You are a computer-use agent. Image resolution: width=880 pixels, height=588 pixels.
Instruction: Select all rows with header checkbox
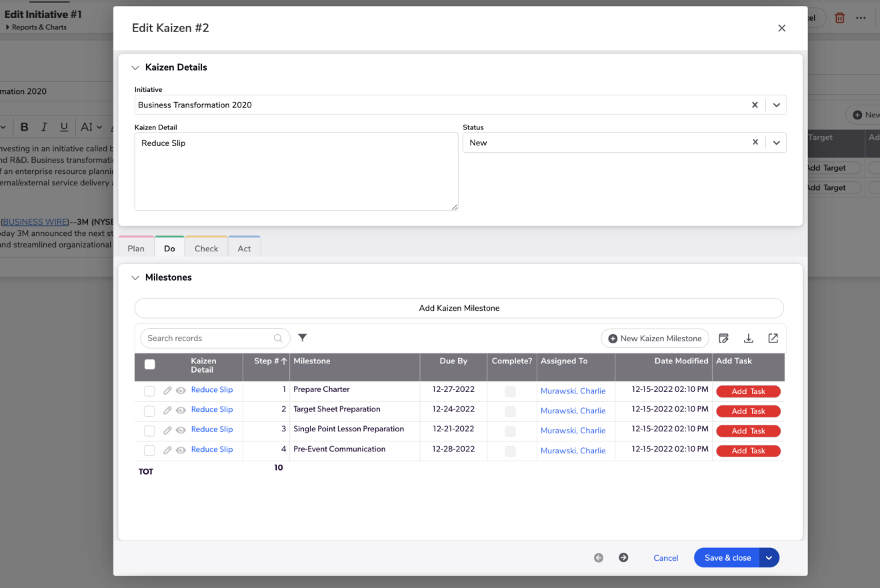click(150, 365)
